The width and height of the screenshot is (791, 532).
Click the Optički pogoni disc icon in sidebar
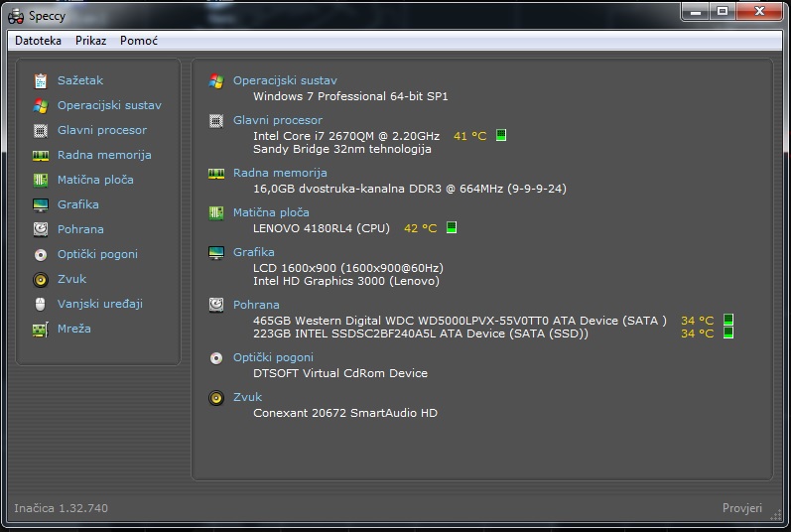coord(41,255)
